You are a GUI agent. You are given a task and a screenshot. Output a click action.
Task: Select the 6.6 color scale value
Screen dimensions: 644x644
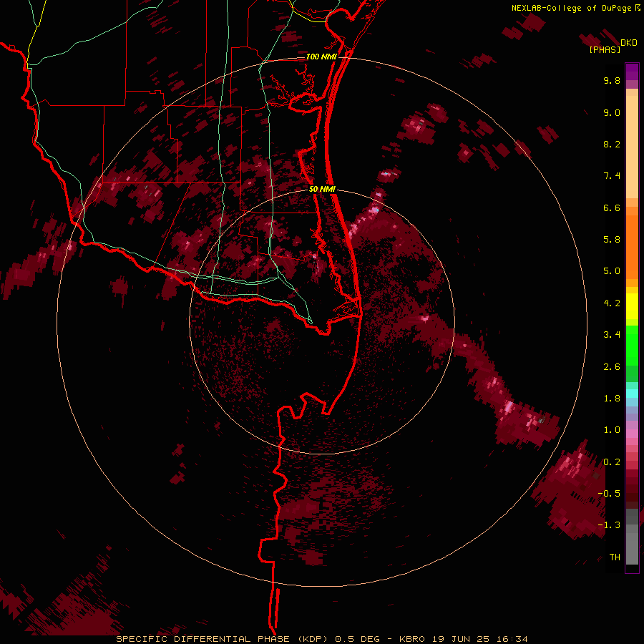click(612, 208)
